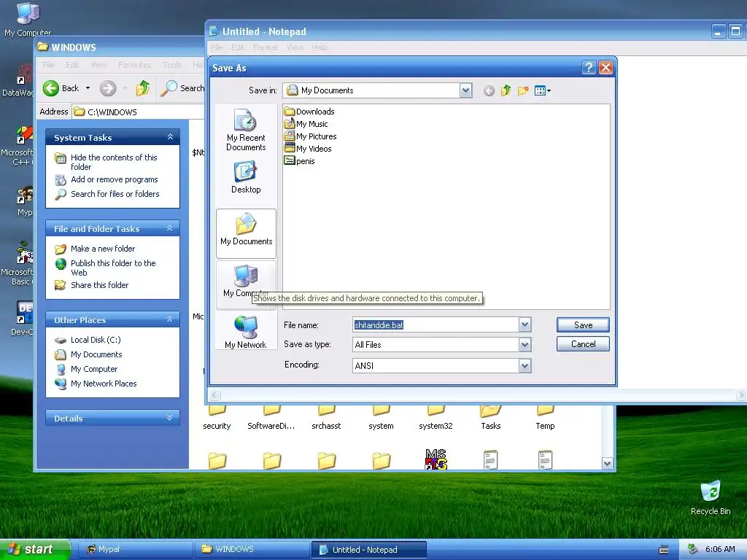Open Tools menu in WINDOWS explorer
Viewport: 747px width, 560px height.
coord(172,65)
